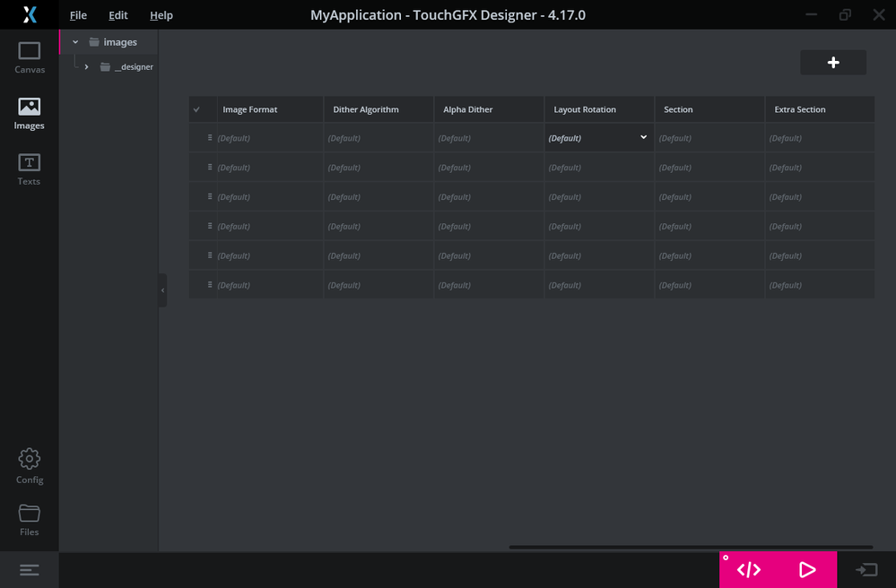Open the Texts view
Viewport: 896px width, 588px height.
29,169
